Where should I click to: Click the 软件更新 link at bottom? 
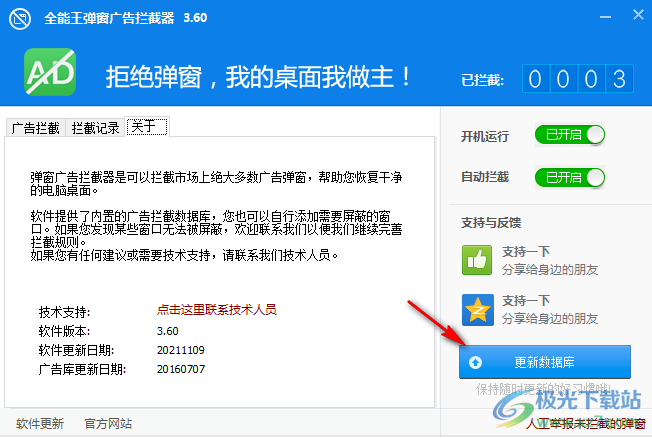[x=40, y=423]
